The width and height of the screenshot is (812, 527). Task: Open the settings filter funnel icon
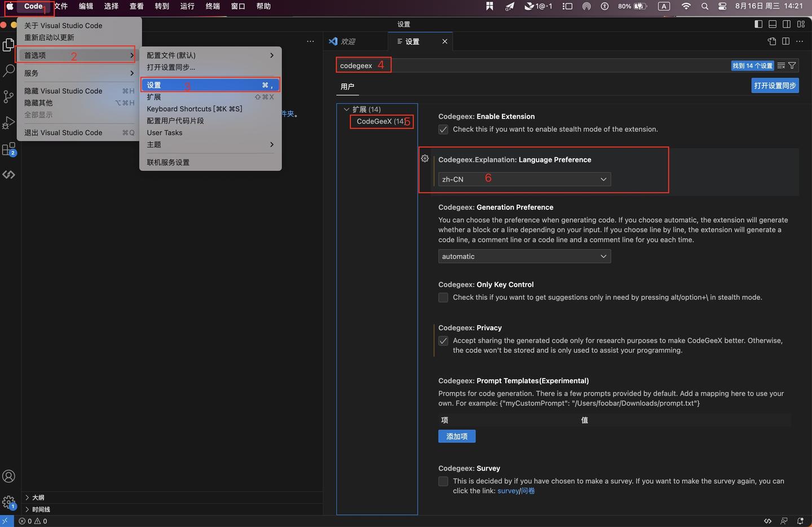(792, 65)
